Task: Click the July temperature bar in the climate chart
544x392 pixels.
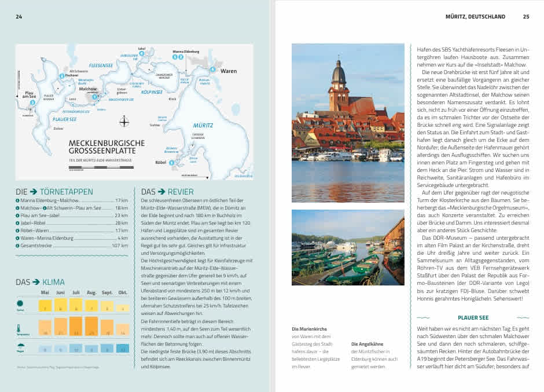Action: click(76, 327)
